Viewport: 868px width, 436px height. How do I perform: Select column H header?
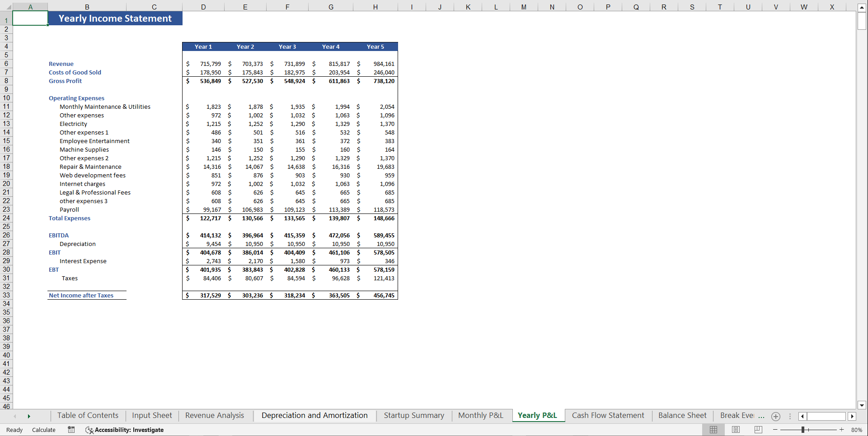coord(375,7)
